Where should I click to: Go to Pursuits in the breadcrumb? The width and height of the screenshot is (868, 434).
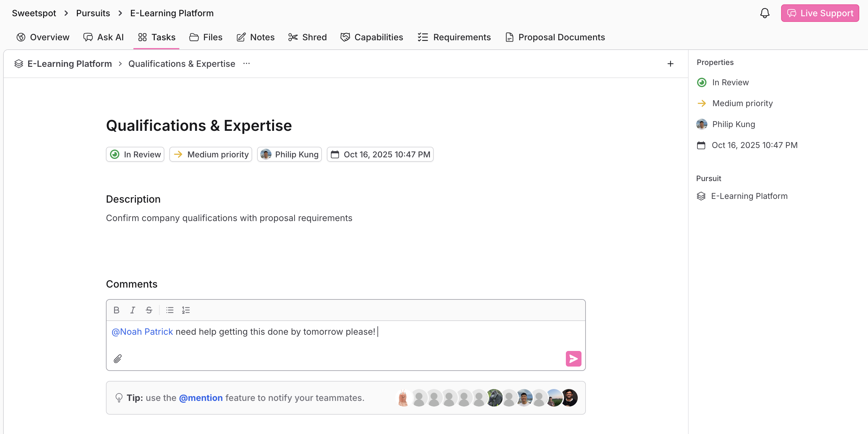point(93,13)
